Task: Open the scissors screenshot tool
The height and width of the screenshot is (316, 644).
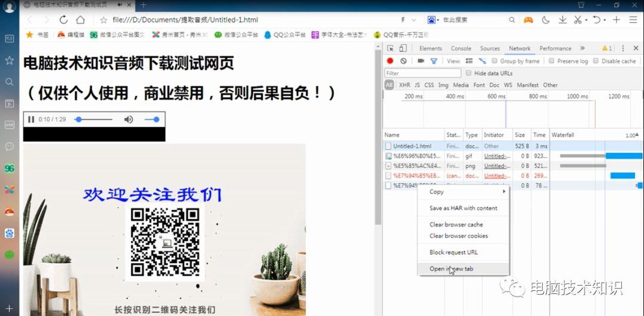Action: [x=578, y=20]
